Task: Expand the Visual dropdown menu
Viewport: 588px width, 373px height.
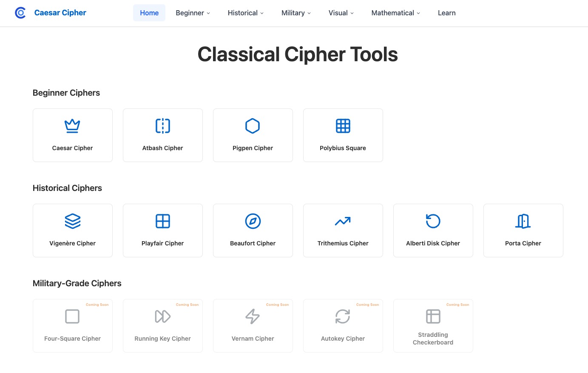Action: tap(341, 13)
